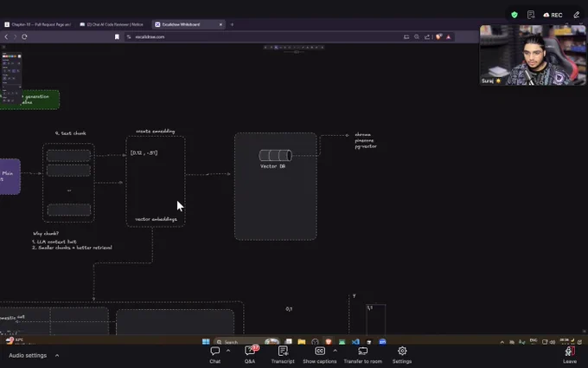Select the "pgvector" text
The height and width of the screenshot is (368, 588).
pos(366,146)
